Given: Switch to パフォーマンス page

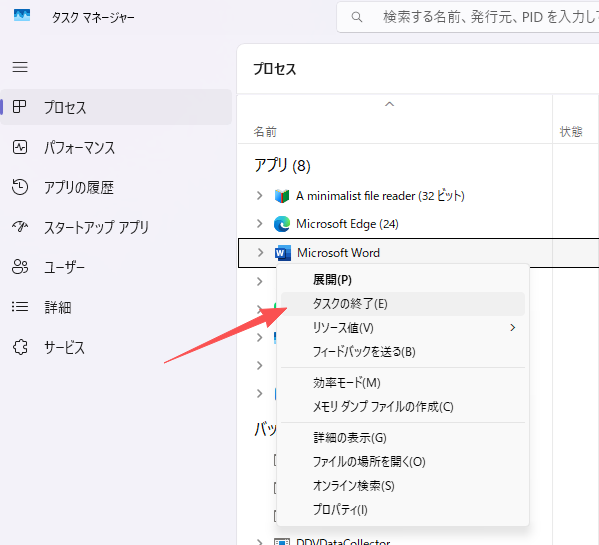Looking at the screenshot, I should 116,147.
